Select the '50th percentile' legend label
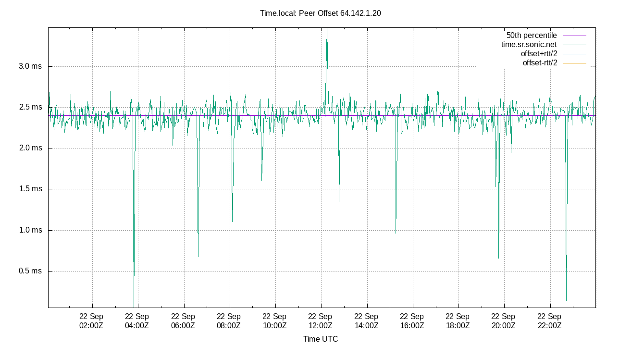Viewport: 644px width, 346px height. click(x=532, y=36)
